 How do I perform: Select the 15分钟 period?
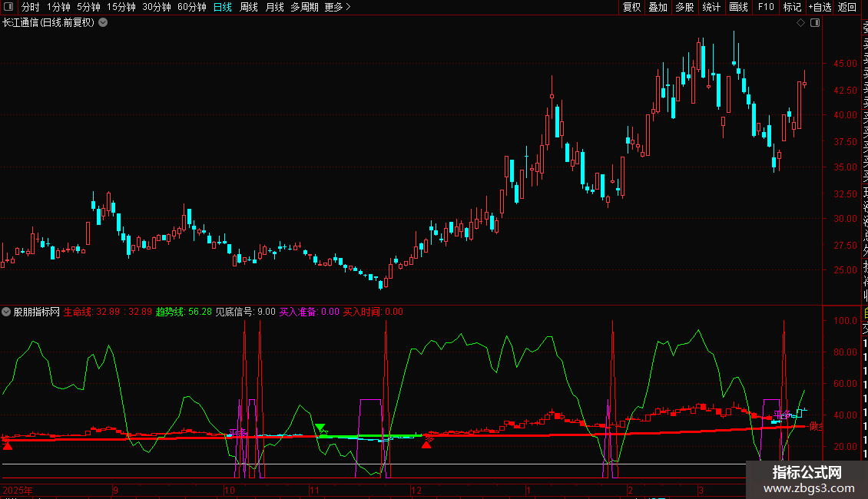coord(121,7)
